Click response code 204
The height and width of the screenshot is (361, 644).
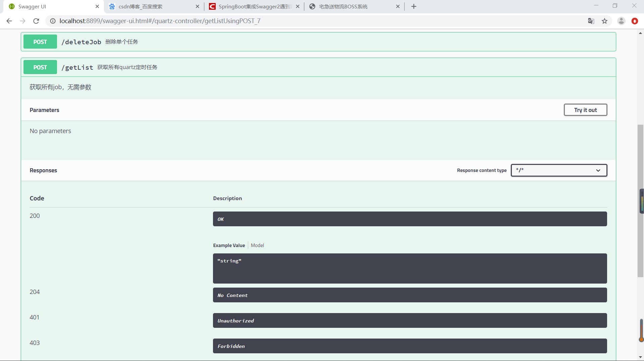click(35, 292)
